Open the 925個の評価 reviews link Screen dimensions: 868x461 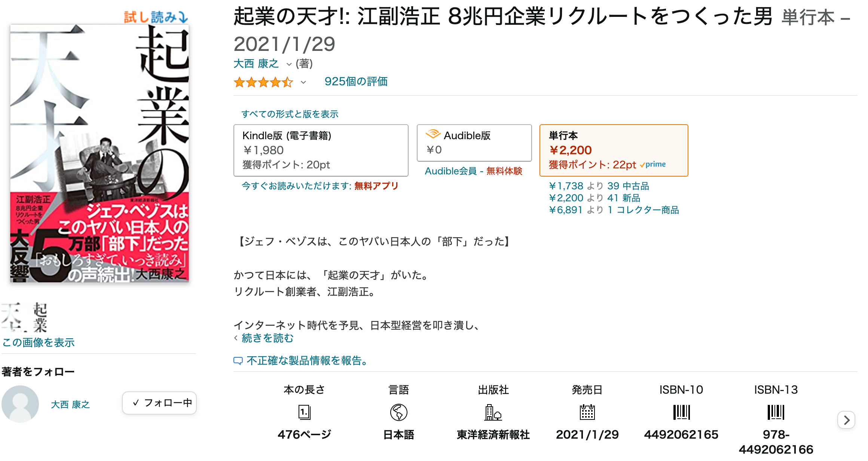(x=356, y=81)
